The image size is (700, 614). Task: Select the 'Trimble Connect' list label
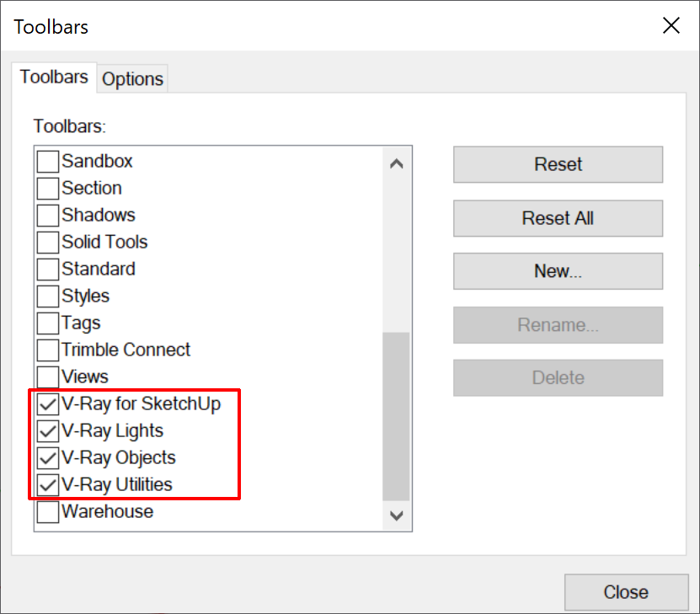[126, 350]
